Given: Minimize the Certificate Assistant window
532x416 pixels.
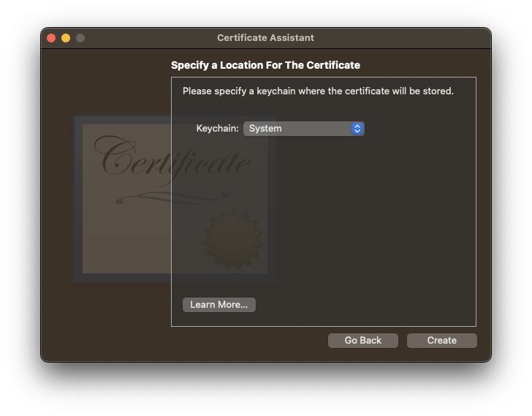Looking at the screenshot, I should point(66,38).
